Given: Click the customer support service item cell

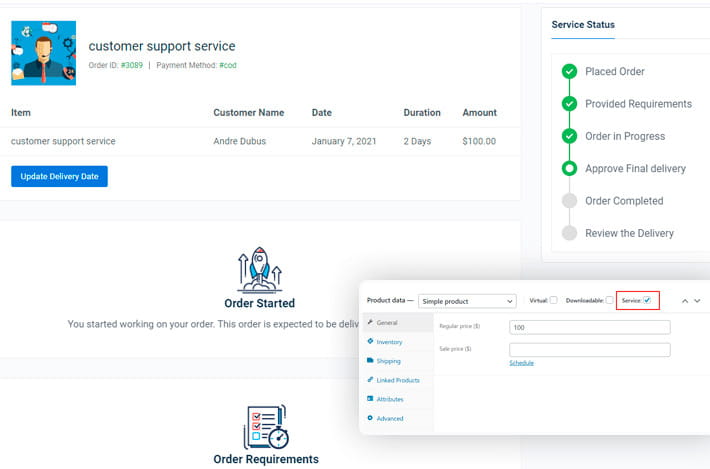Looking at the screenshot, I should coord(63,141).
